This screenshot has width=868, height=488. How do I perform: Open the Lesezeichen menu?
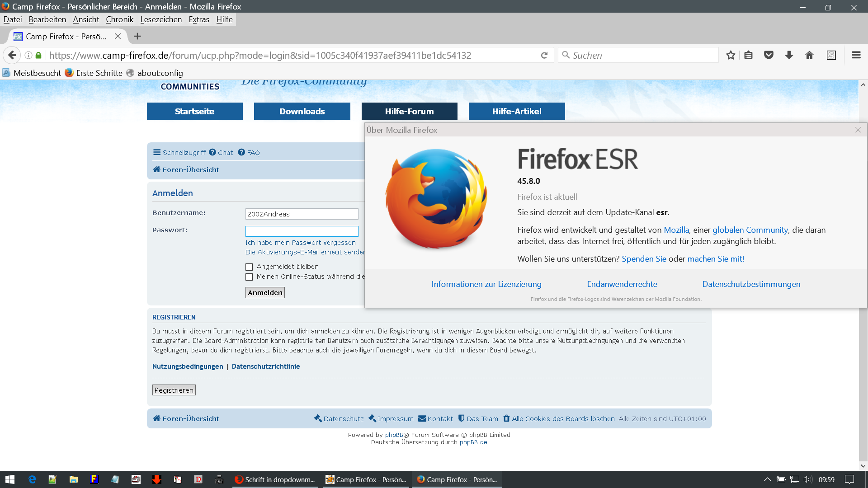click(x=161, y=19)
